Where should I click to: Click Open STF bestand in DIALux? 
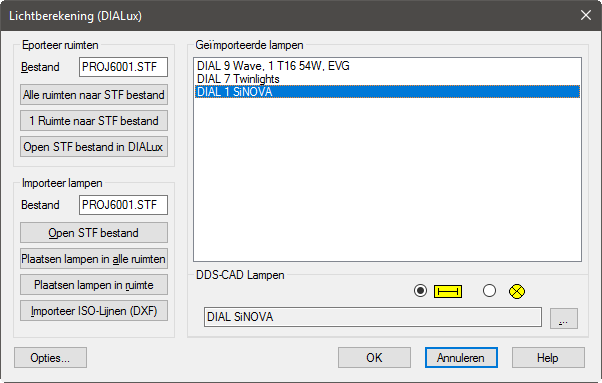coord(94,147)
